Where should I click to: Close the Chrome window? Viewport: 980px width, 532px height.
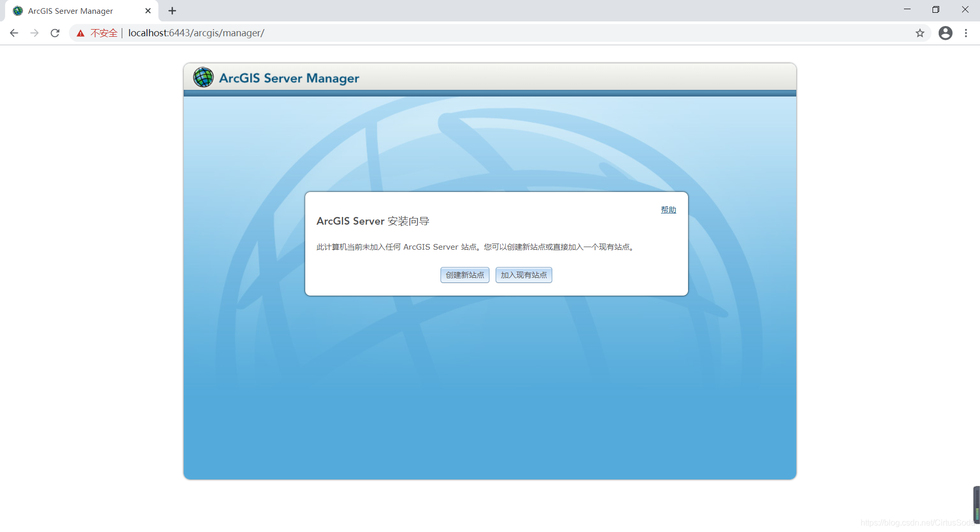965,10
